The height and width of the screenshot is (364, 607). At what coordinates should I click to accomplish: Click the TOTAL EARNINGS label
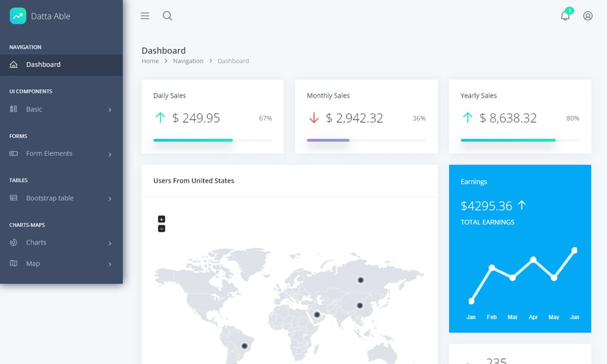point(487,222)
